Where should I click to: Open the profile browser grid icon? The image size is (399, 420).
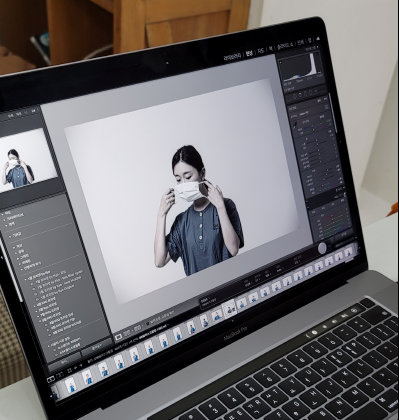[x=326, y=108]
